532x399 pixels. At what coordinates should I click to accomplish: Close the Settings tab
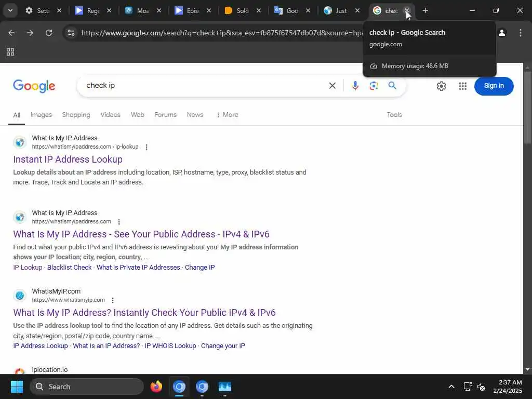(x=59, y=10)
